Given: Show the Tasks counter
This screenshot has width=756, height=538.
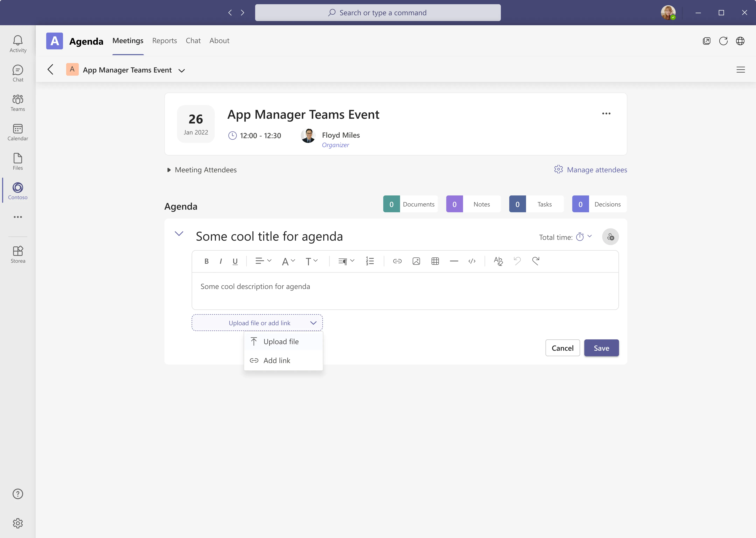Looking at the screenshot, I should 536,204.
